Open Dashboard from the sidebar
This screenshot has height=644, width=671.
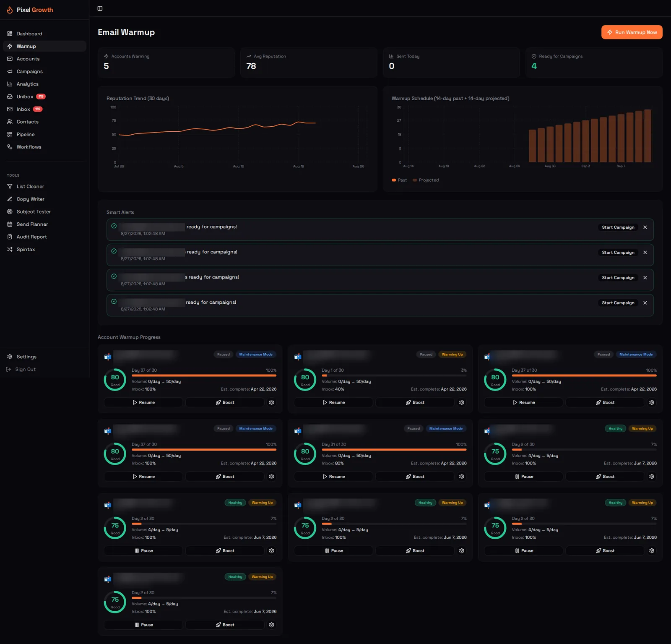[44, 34]
